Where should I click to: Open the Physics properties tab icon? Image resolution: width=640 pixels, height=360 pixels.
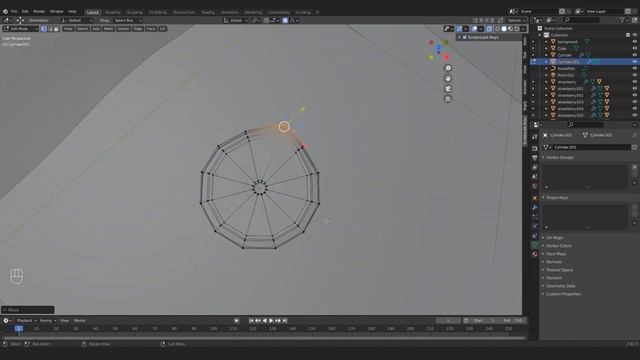535,226
